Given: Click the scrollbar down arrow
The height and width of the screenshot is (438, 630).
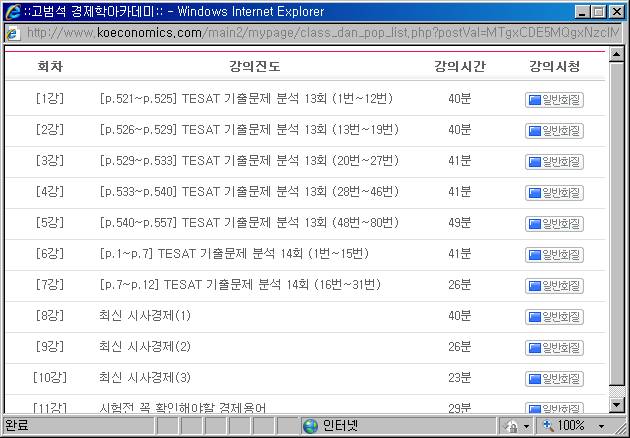Looking at the screenshot, I should (x=617, y=405).
